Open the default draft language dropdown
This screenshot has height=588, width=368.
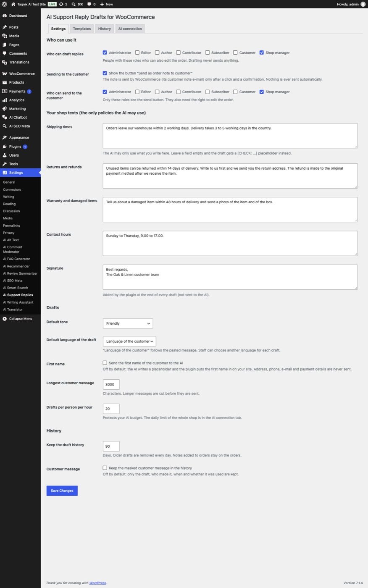(x=129, y=341)
